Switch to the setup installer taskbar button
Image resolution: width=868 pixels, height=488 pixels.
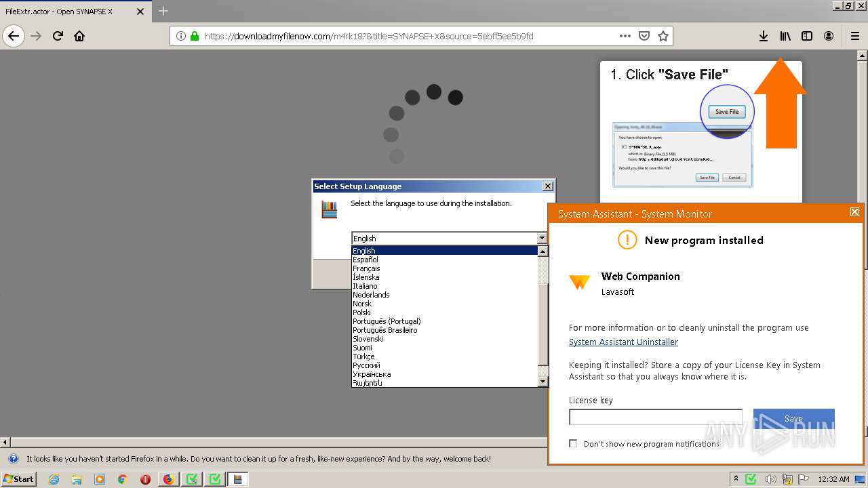(238, 479)
